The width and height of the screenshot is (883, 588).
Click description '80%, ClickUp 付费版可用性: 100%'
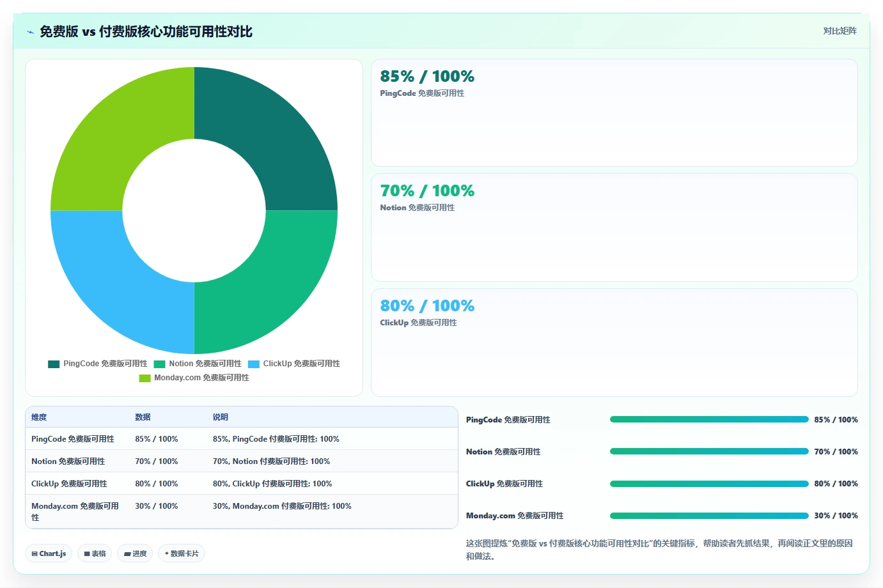click(x=272, y=484)
